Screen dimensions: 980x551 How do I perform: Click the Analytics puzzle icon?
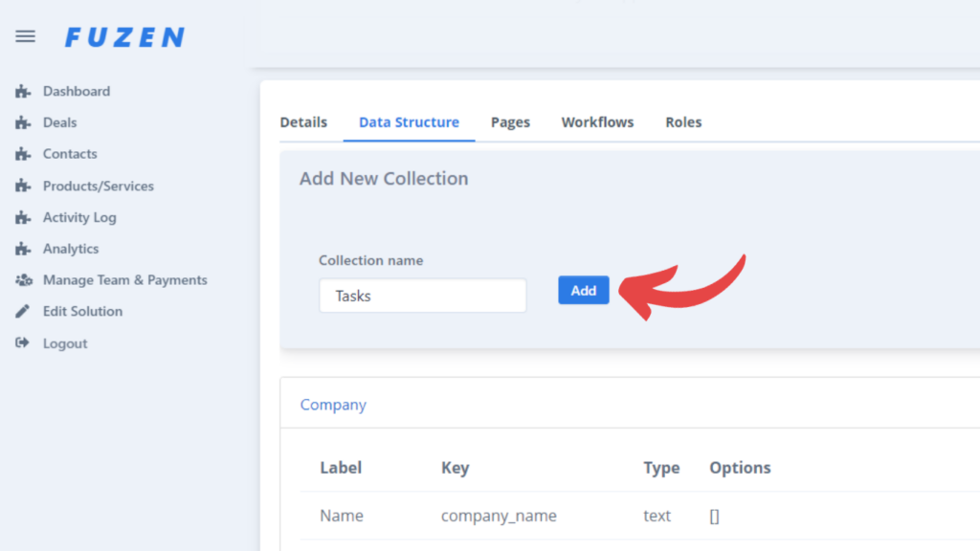(x=23, y=249)
